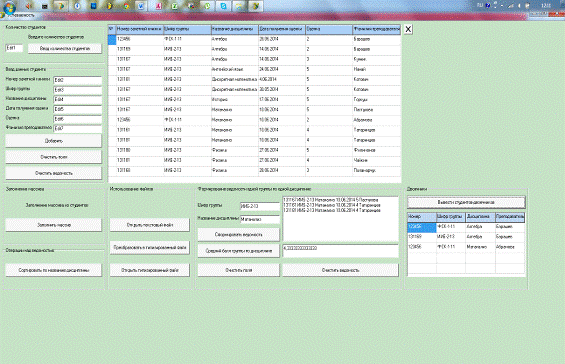Launch Google Chrome from the taskbar
The height and width of the screenshot is (364, 565).
(126, 6)
